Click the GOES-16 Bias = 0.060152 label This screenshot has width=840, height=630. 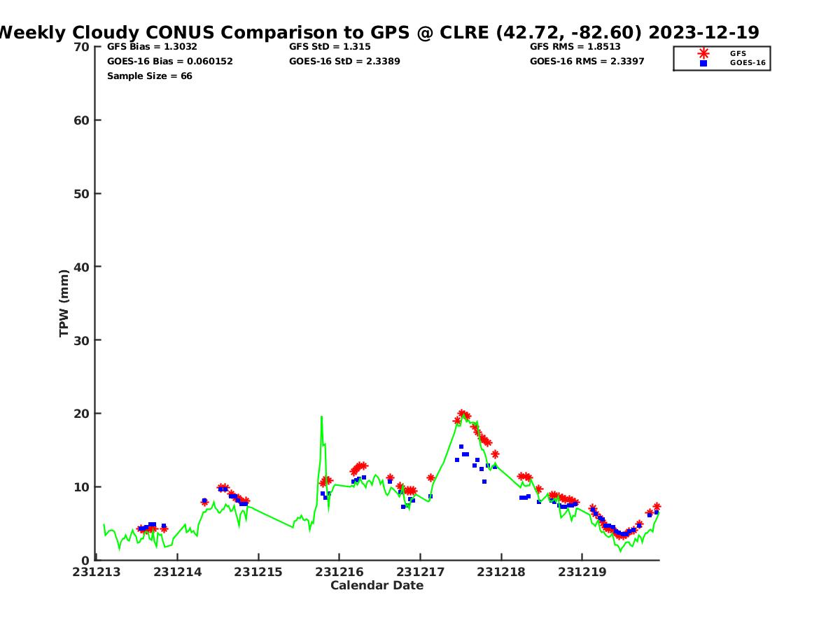tap(169, 62)
